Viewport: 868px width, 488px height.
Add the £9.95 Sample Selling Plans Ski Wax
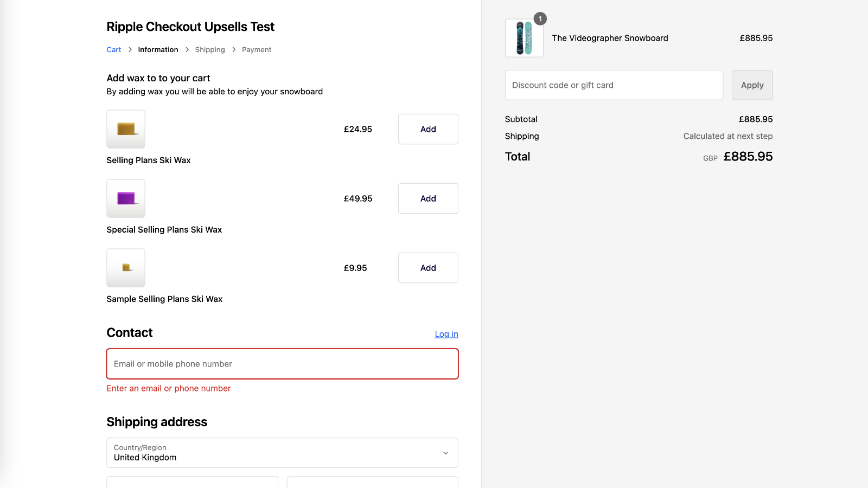pos(427,267)
